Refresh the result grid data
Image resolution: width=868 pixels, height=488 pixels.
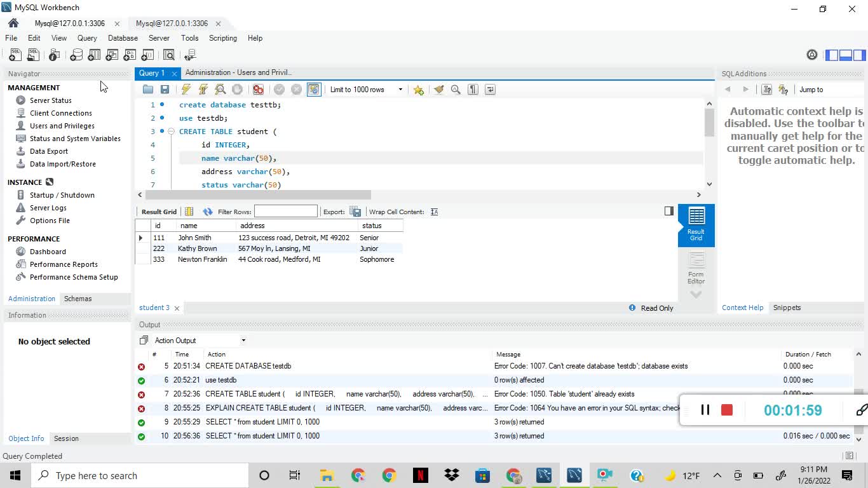click(208, 212)
